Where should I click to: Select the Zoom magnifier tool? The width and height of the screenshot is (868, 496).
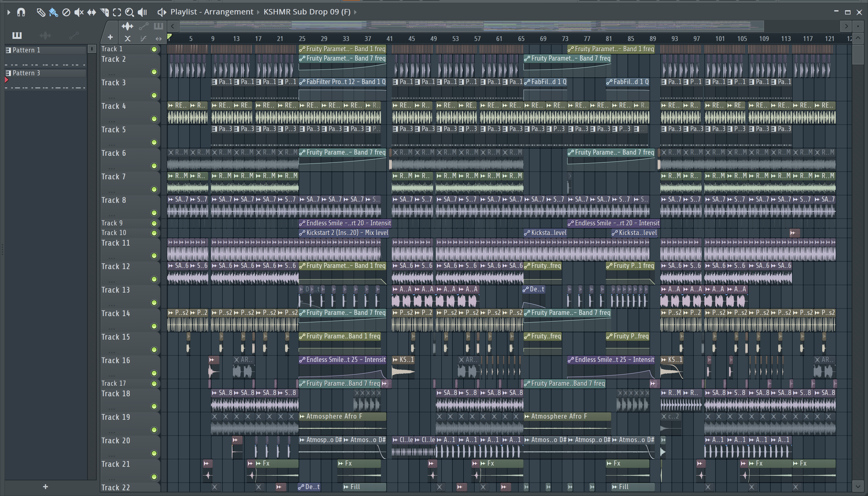coord(130,13)
